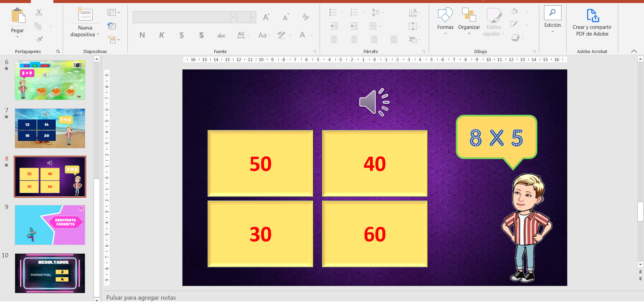Center-align the paragraph text
This screenshot has width=644, height=302.
pos(354,40)
